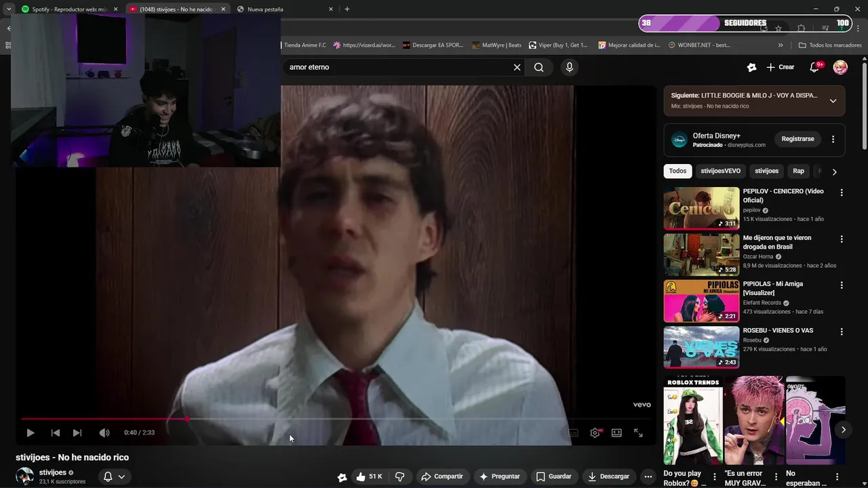Click the sparkle icon left of like button

pos(342,477)
